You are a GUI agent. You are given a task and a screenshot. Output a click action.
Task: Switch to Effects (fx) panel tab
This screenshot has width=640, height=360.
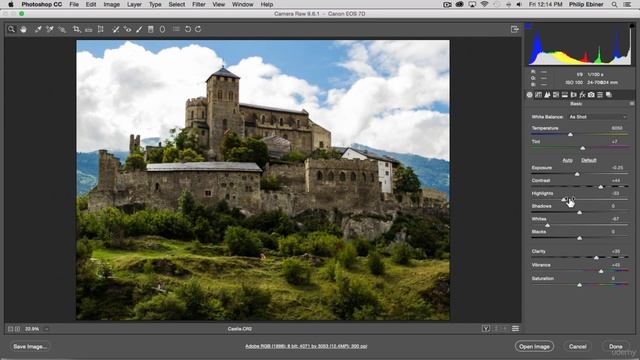[582, 95]
